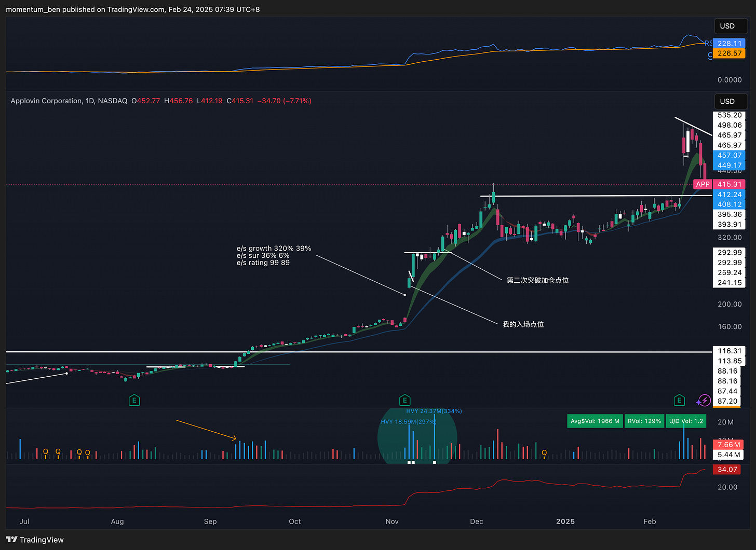Click the 259.24 price label

pos(729,272)
